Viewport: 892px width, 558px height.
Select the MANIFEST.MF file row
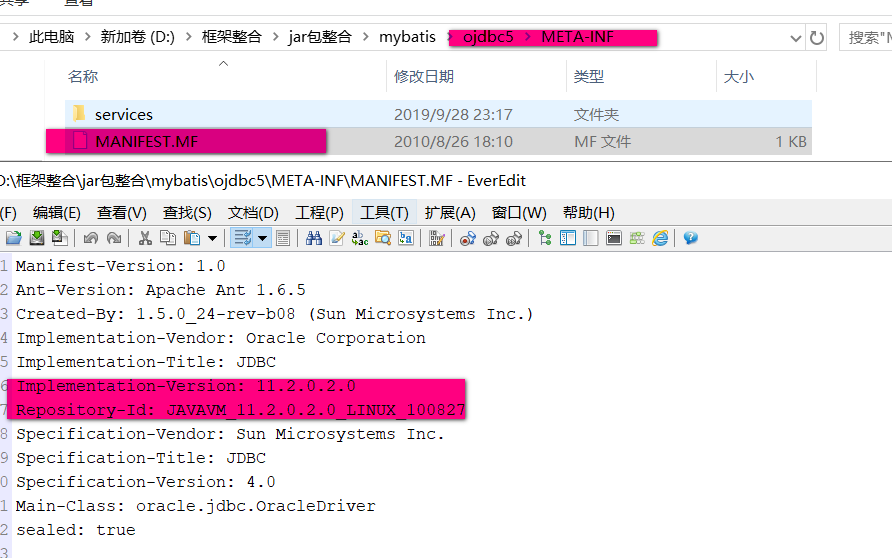[438, 142]
